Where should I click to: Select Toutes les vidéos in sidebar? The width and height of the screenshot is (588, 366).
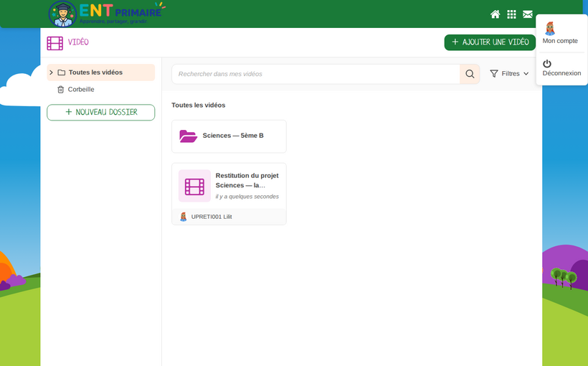(x=101, y=72)
